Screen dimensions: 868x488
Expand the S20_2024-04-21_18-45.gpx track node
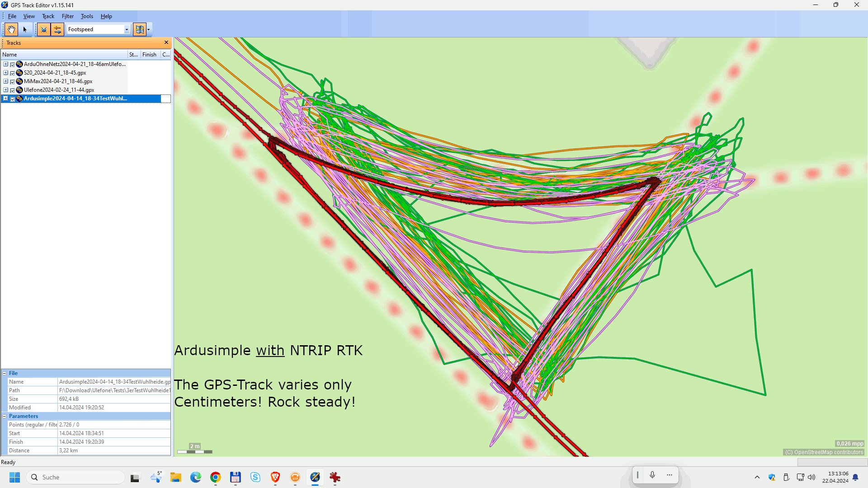coord(5,73)
